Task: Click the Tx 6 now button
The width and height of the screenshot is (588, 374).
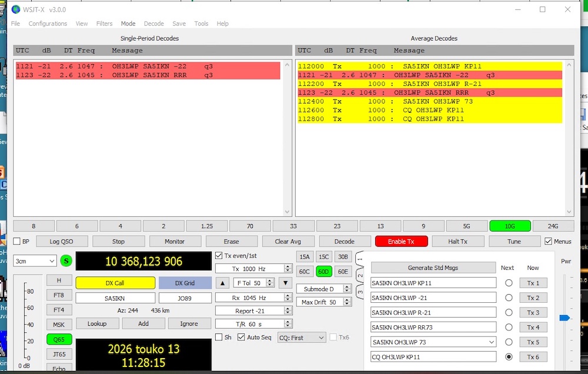Action: (x=533, y=357)
